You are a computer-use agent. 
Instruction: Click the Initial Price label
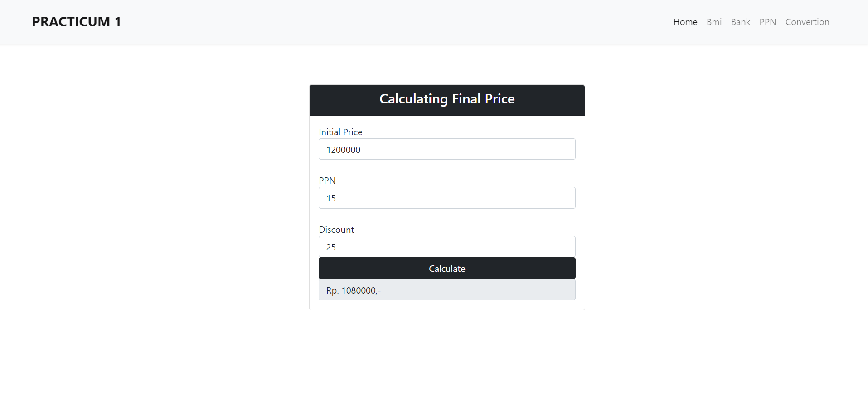340,132
